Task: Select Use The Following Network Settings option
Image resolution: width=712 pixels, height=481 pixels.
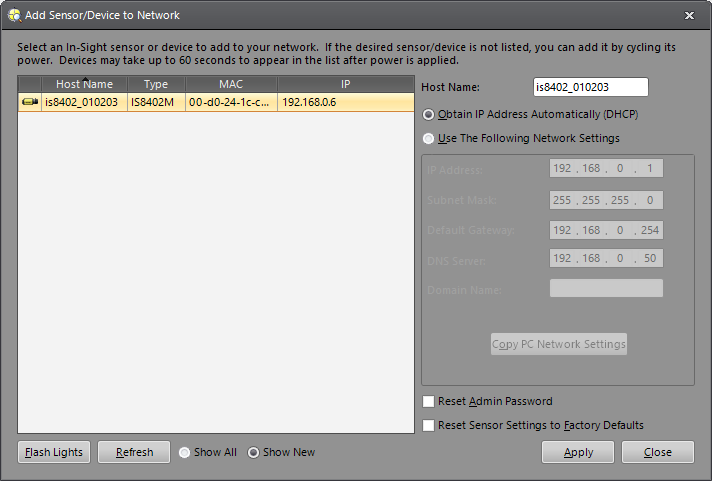Action: (x=429, y=138)
